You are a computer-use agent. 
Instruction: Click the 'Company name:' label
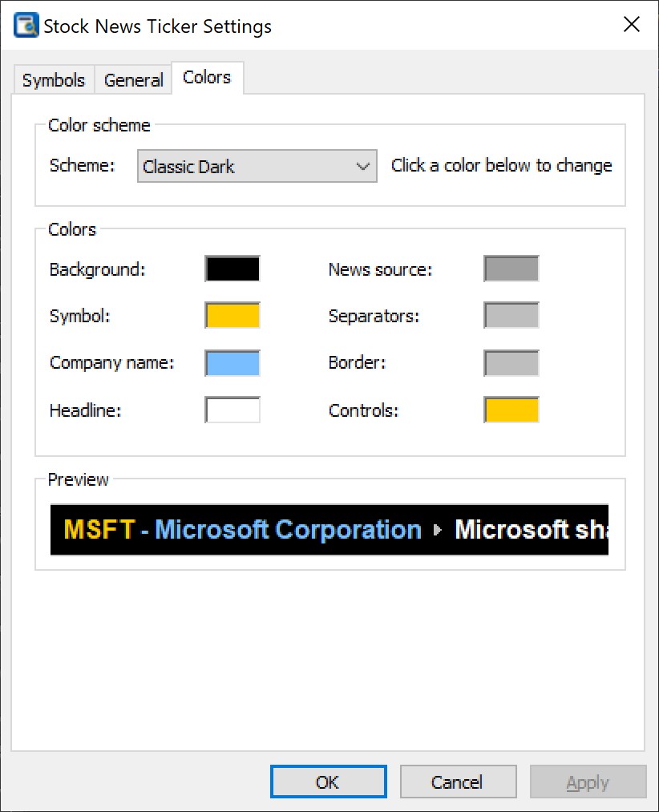tap(112, 363)
